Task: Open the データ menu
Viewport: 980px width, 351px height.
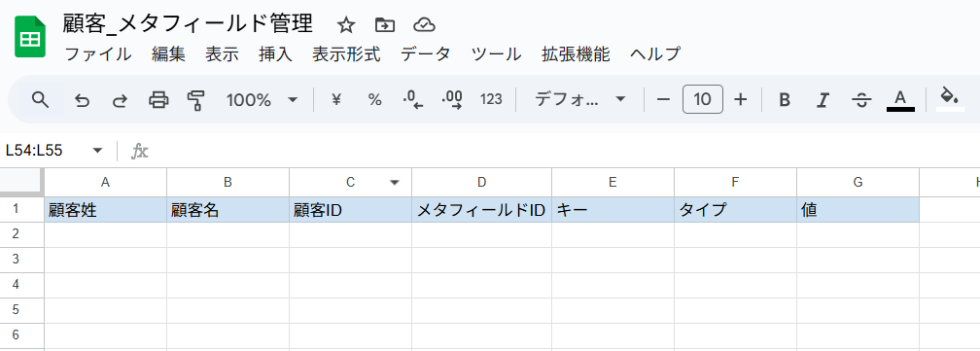Action: click(426, 54)
